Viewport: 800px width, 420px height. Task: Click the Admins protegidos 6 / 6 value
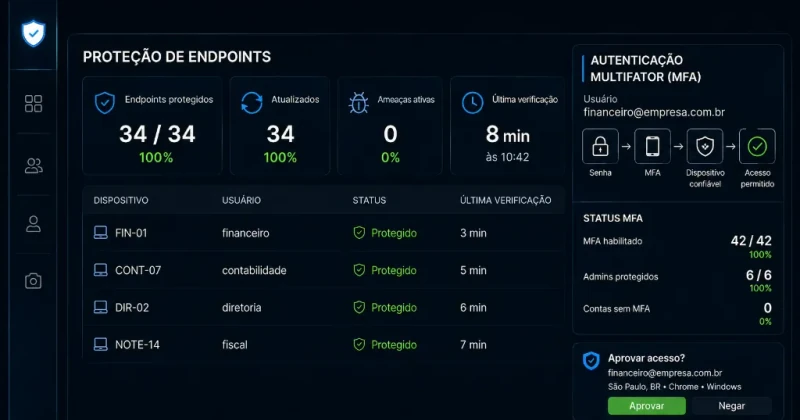pos(759,275)
